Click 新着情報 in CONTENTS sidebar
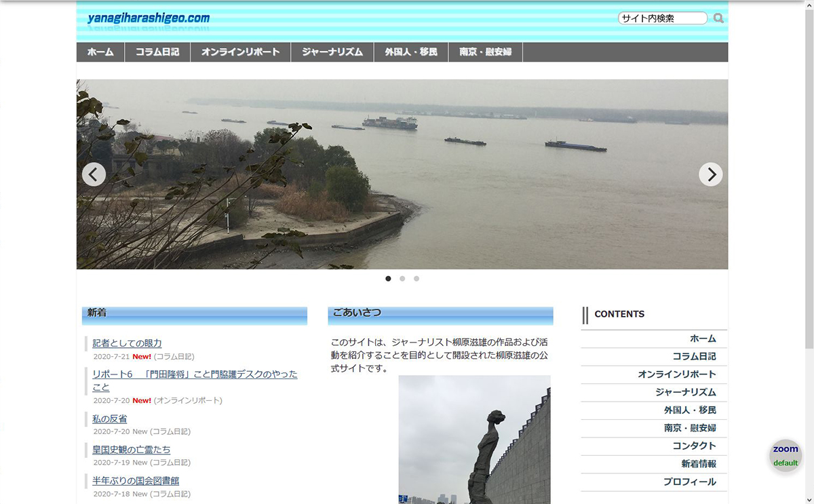This screenshot has height=504, width=814. coord(699,464)
